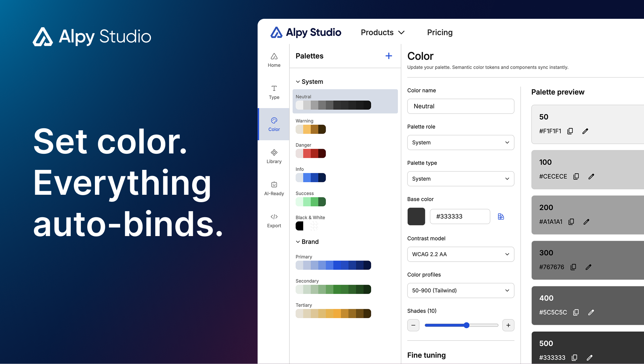
Task: Open the Library sidebar section
Action: pos(274,156)
